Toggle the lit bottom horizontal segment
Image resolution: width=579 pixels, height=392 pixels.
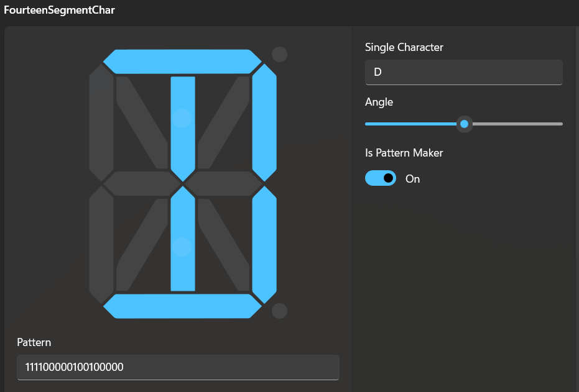[x=182, y=306]
